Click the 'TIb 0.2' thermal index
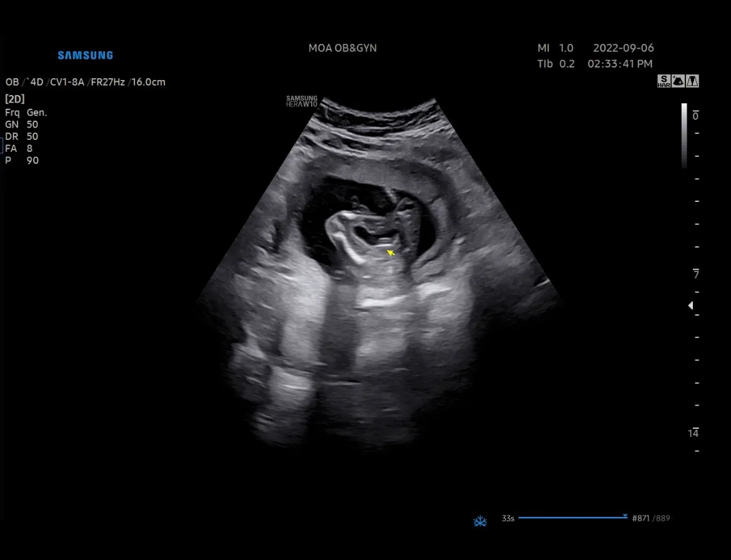Image resolution: width=731 pixels, height=560 pixels. (x=555, y=64)
